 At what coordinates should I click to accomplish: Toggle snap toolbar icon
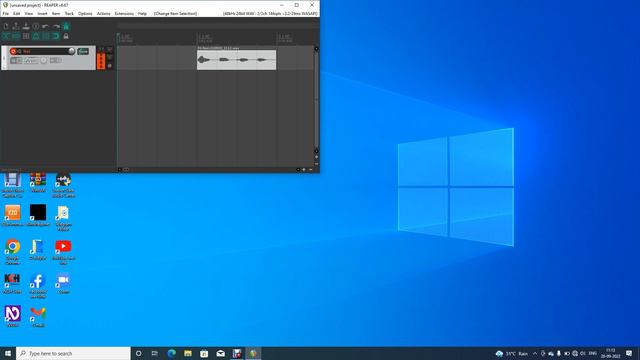click(x=56, y=36)
